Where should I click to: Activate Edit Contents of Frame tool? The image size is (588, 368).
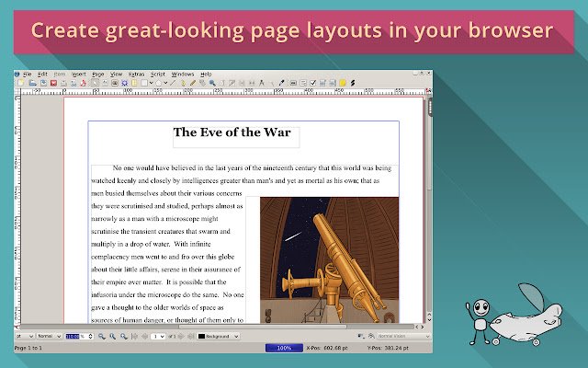point(222,83)
